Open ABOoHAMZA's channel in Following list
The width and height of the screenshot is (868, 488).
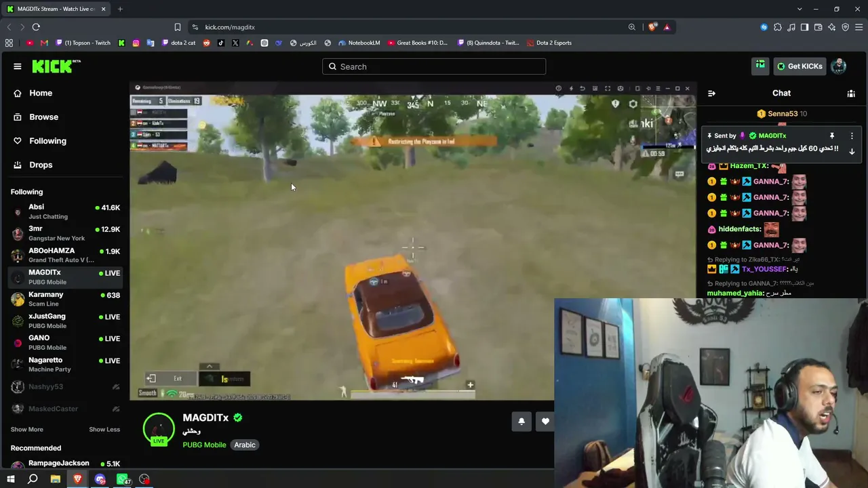point(65,255)
